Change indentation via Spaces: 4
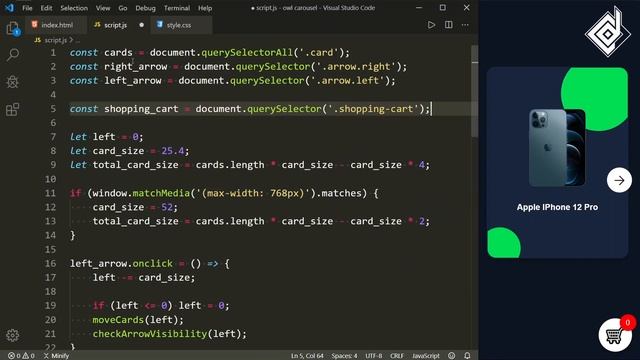Image resolution: width=640 pixels, height=360 pixels. click(x=344, y=356)
